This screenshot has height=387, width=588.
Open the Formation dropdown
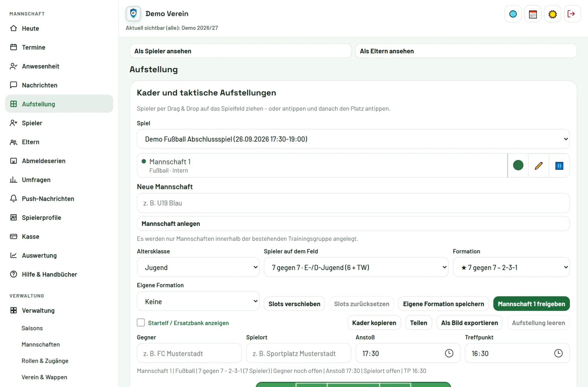point(511,267)
